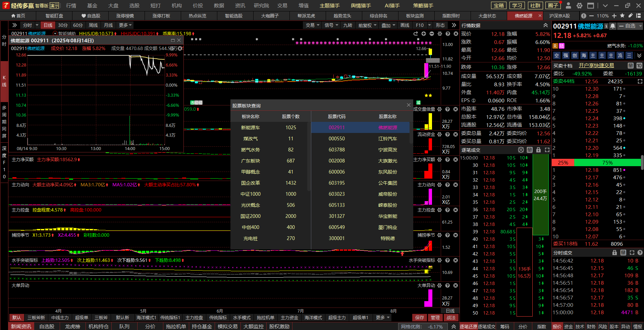Click the 量 icon in 买卖十档 header

point(631,65)
